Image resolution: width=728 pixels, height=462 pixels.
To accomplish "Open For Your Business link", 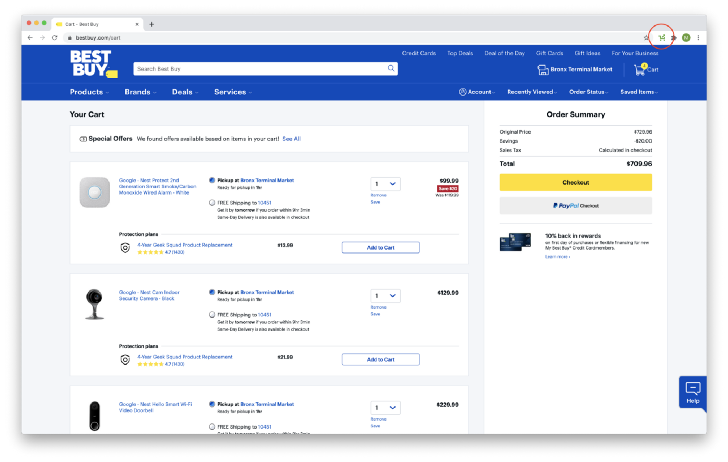I will click(635, 53).
